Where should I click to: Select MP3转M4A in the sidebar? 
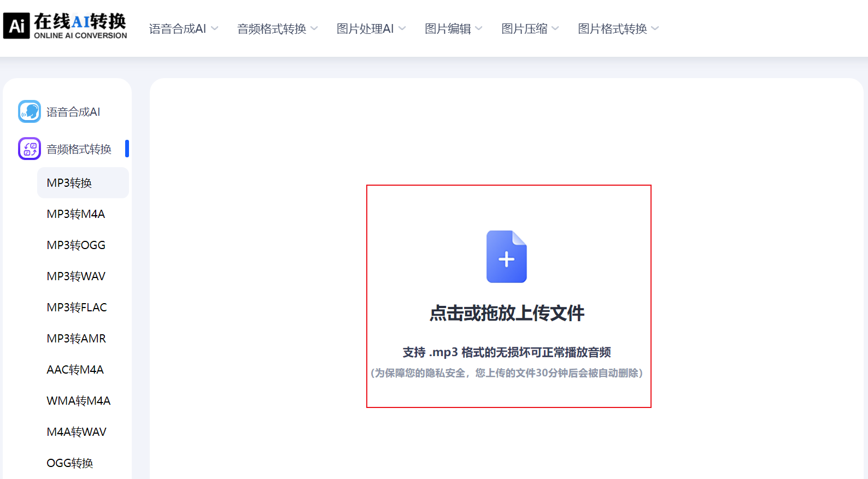[76, 214]
